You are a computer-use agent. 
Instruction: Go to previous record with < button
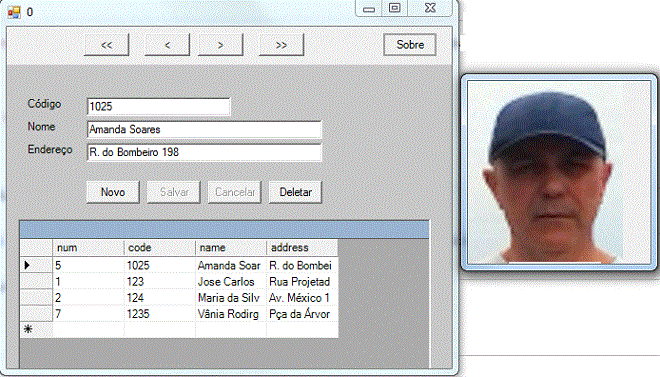pyautogui.click(x=167, y=45)
